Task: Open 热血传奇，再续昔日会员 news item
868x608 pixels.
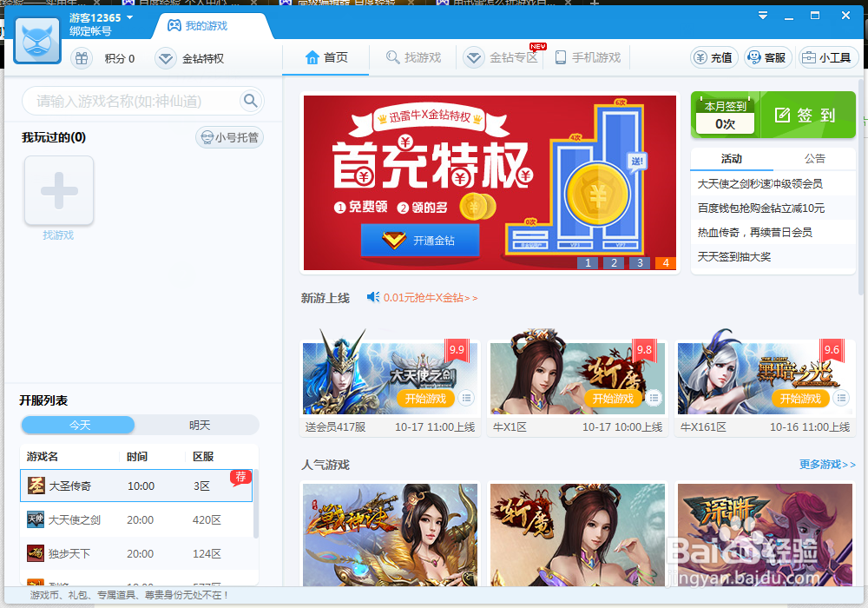Action: pos(755,233)
